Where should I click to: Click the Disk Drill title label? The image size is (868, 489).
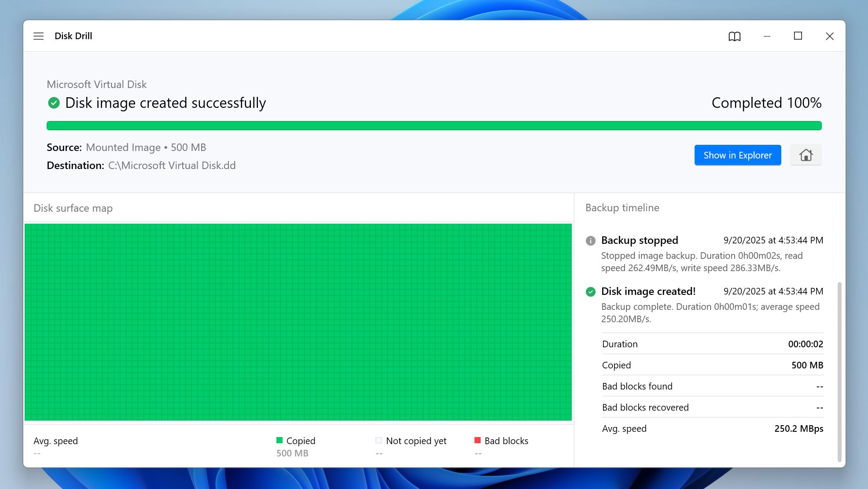pyautogui.click(x=73, y=36)
